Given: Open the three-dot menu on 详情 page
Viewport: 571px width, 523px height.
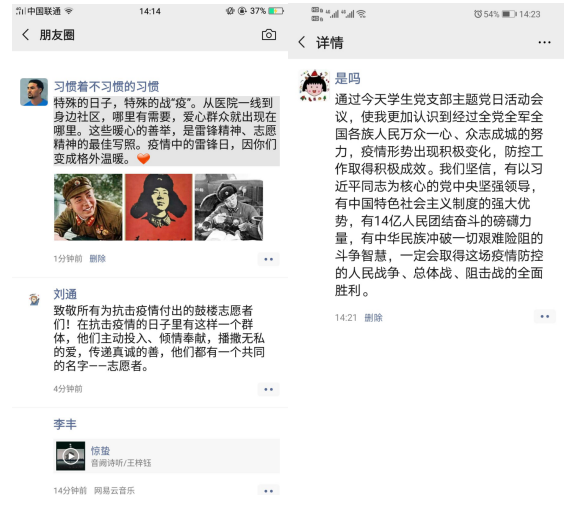Looking at the screenshot, I should pyautogui.click(x=544, y=42).
